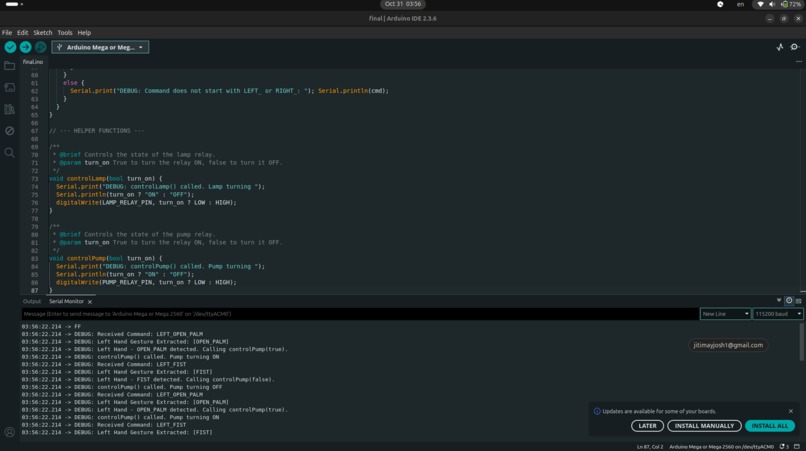Click the INSTALL MANUALLY button
Image resolution: width=806 pixels, height=451 pixels.
click(x=704, y=426)
